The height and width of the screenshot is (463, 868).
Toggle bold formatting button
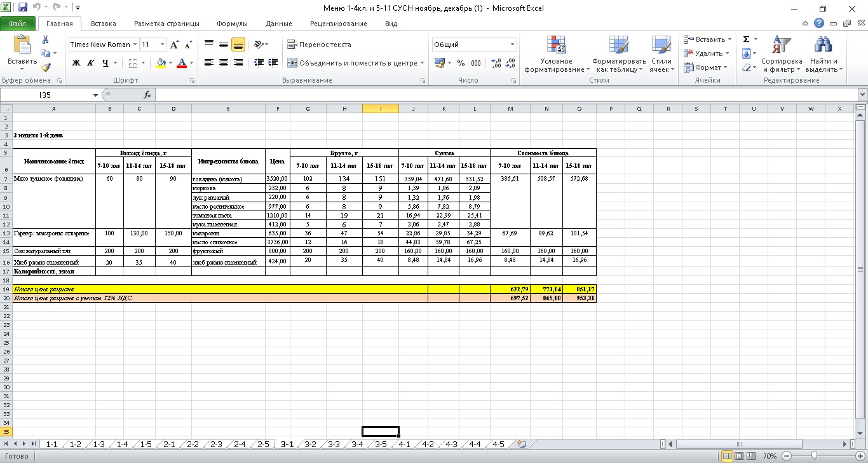[76, 63]
